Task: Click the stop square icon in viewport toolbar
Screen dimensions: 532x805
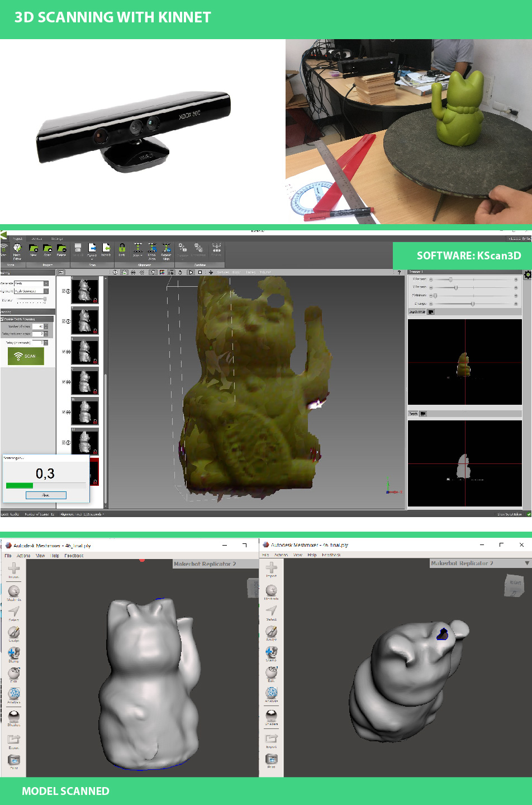Action: pos(200,272)
